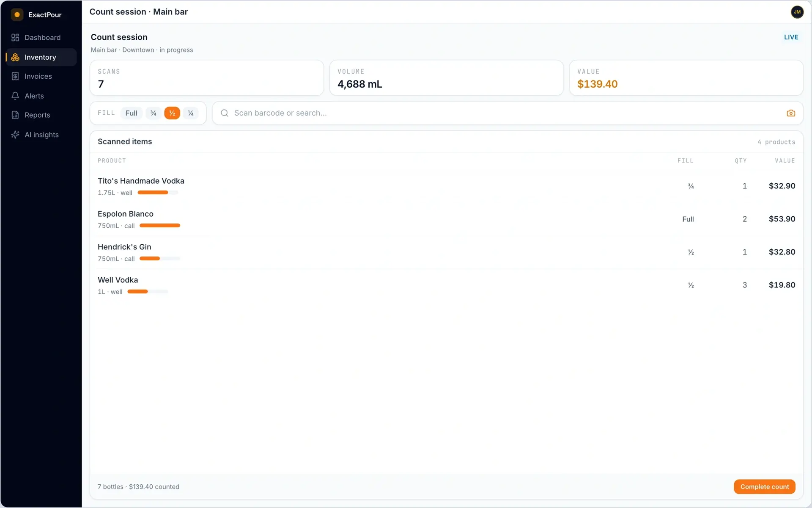Click the $19.80 value cell
Screen dimensions: 812x508
(x=782, y=285)
